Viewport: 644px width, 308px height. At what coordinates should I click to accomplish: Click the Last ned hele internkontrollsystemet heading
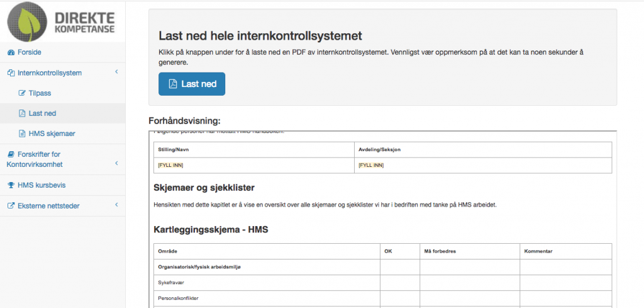(260, 36)
